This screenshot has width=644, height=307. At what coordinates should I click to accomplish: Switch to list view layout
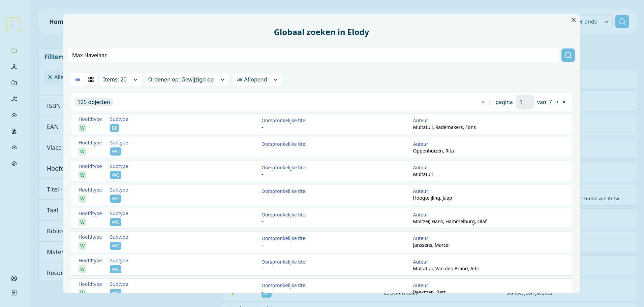pyautogui.click(x=78, y=79)
